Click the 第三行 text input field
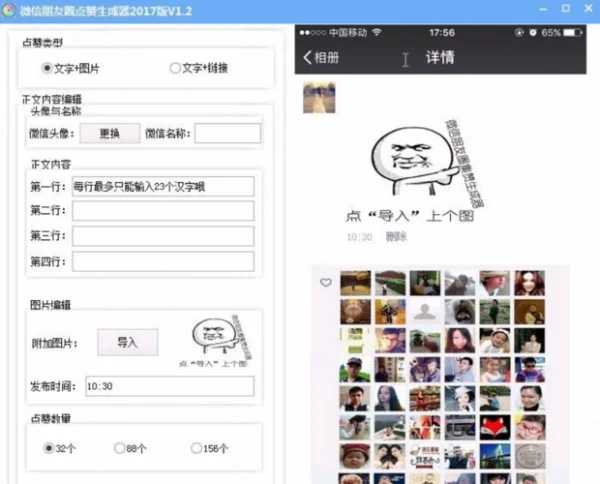 pyautogui.click(x=163, y=236)
